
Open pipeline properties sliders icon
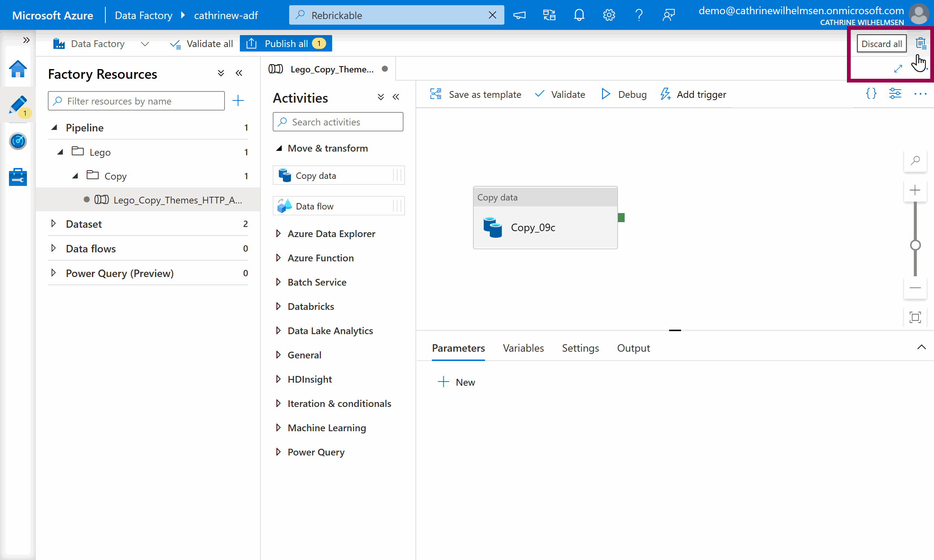point(895,94)
